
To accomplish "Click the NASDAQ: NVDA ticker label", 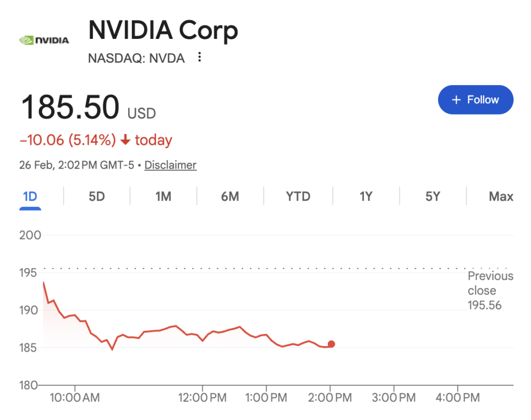I will pyautogui.click(x=136, y=58).
